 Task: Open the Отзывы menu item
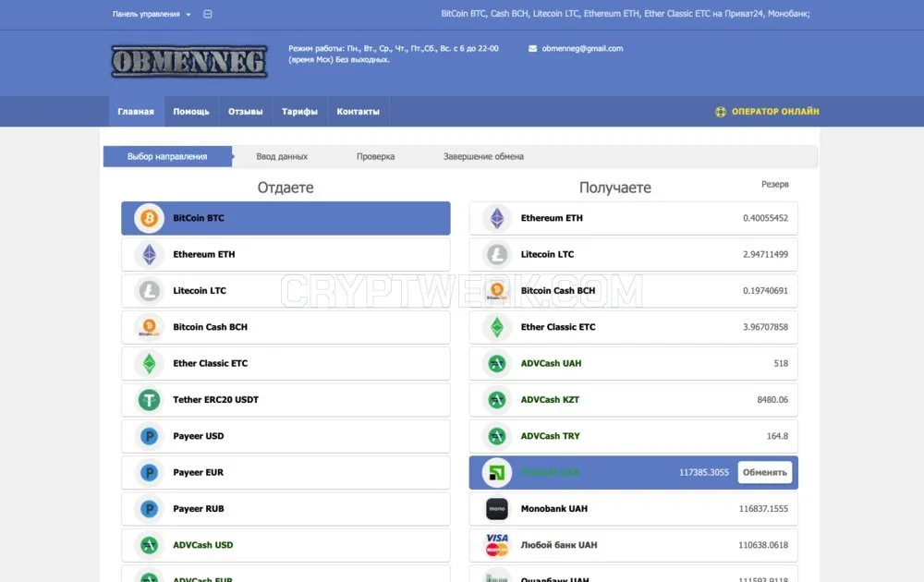(245, 112)
